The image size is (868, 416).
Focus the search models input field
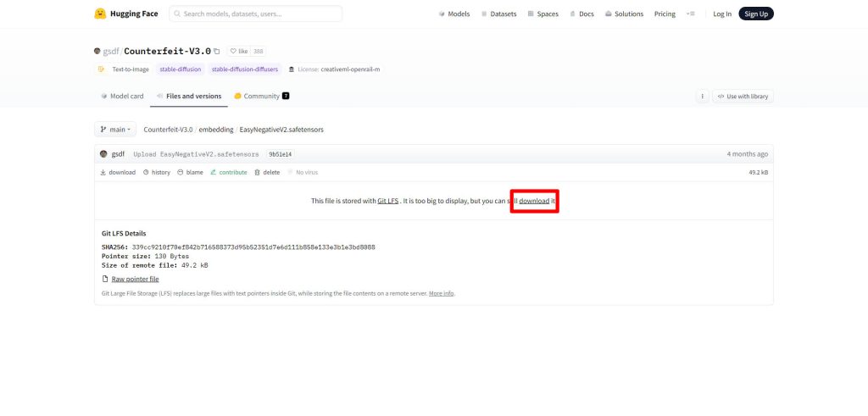click(x=256, y=14)
